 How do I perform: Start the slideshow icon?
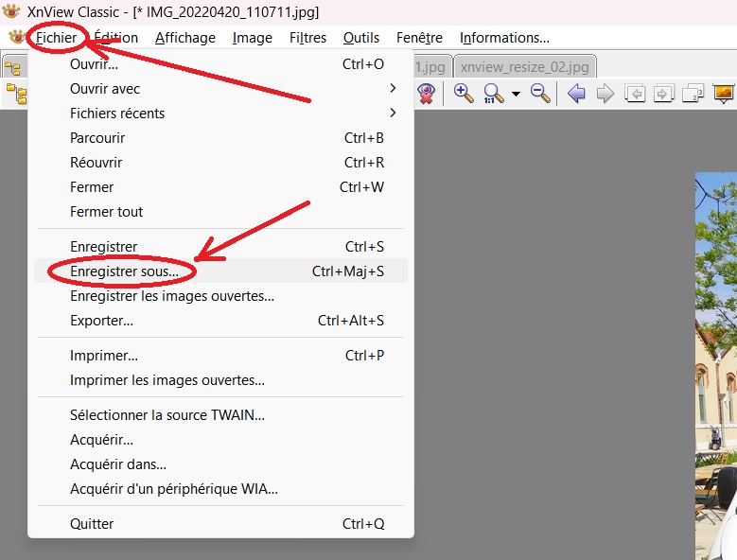pyautogui.click(x=724, y=93)
